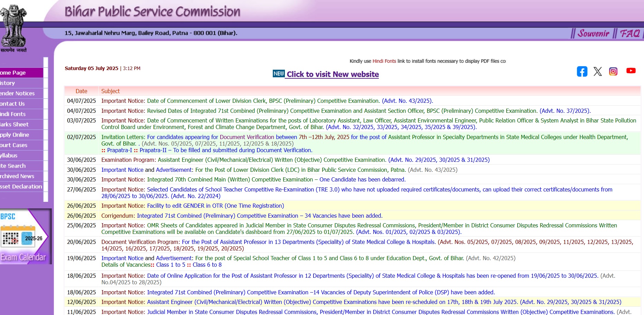
Task: Click to visit New website link
Action: point(333,74)
